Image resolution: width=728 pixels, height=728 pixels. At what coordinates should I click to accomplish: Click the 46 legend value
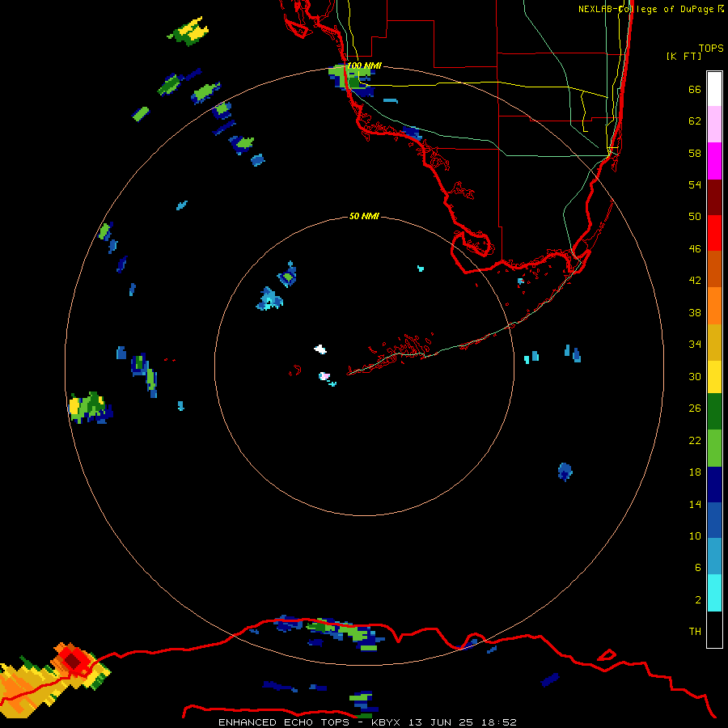[x=695, y=248]
